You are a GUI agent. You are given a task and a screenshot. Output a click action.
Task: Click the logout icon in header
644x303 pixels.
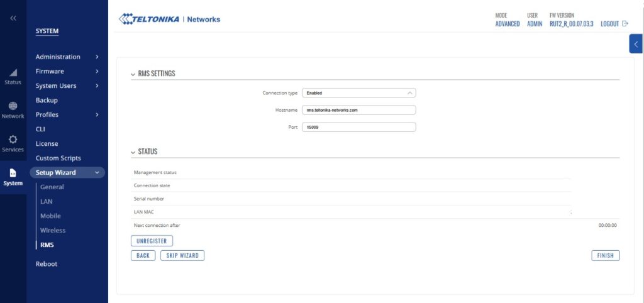pyautogui.click(x=625, y=24)
